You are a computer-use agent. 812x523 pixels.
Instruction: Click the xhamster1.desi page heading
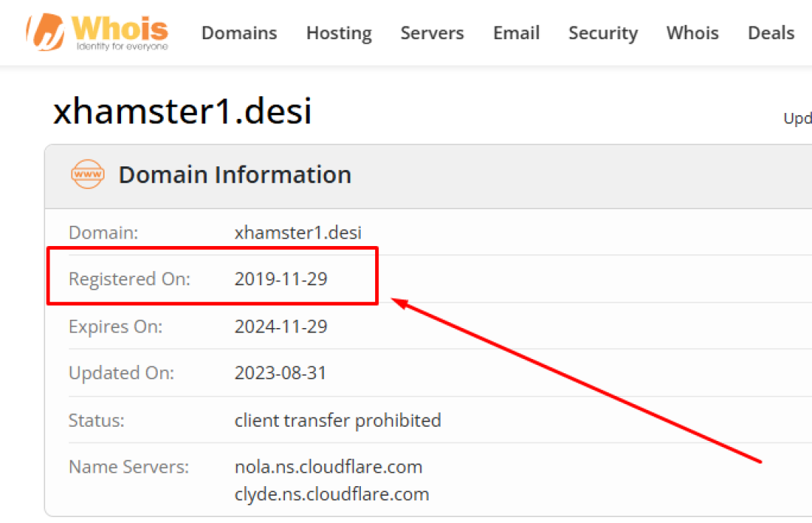point(182,112)
